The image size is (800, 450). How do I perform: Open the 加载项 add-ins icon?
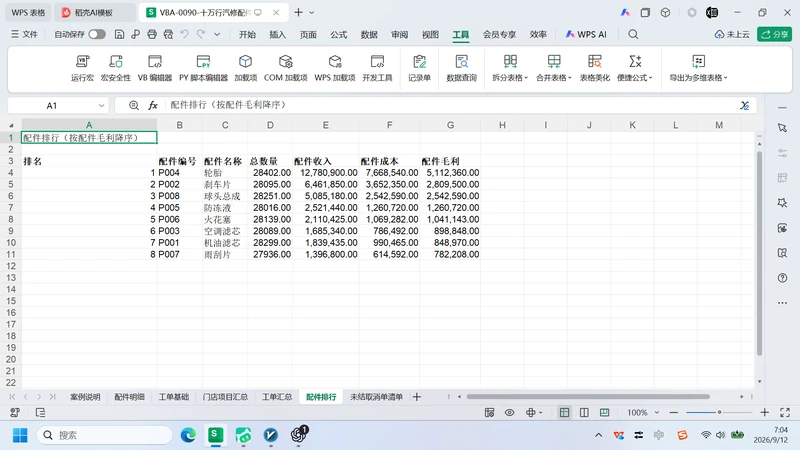245,68
